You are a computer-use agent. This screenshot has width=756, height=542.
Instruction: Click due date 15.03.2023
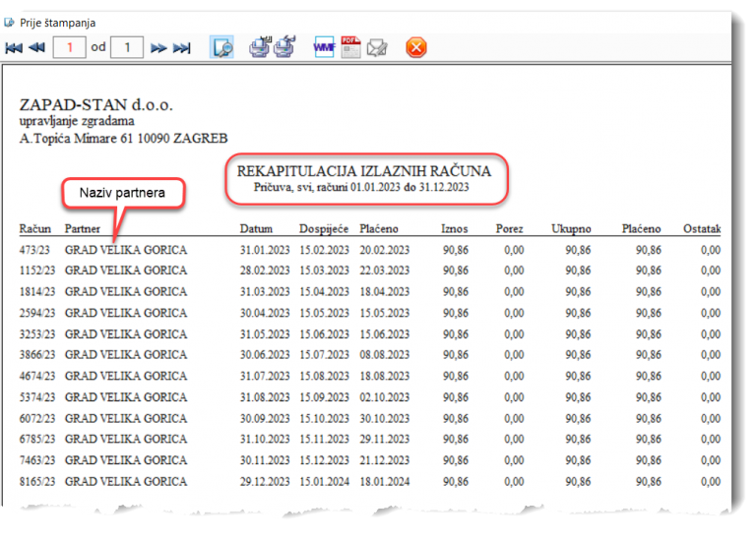pos(324,271)
